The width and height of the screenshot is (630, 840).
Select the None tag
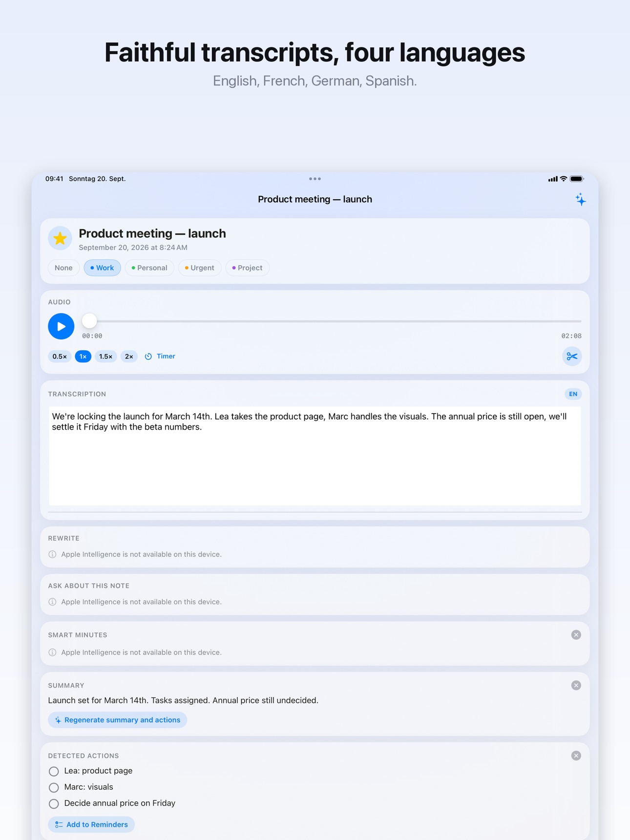click(63, 268)
